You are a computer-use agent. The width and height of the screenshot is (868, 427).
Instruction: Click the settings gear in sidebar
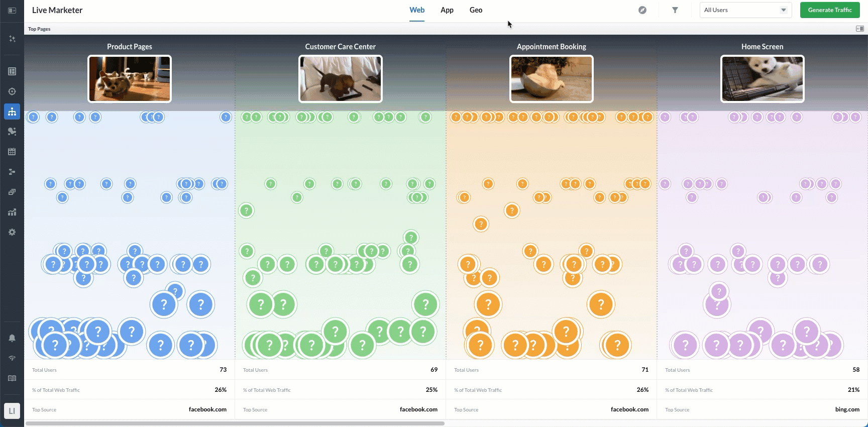(12, 232)
